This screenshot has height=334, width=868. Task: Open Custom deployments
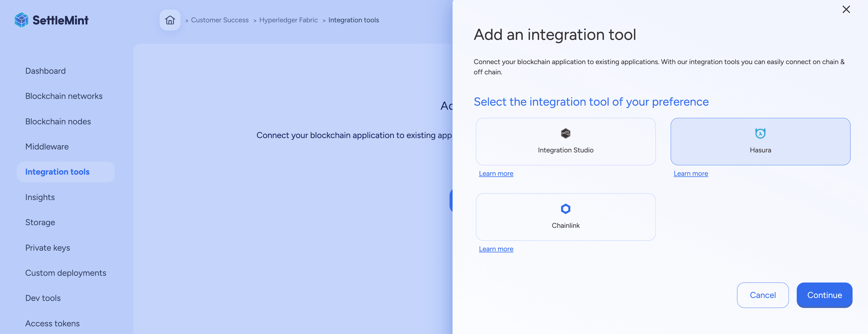66,273
